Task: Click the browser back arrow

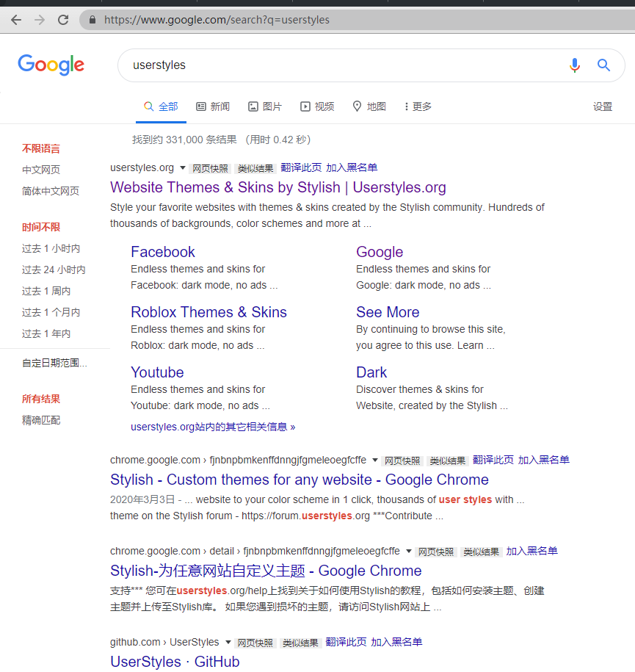Action: 16,20
